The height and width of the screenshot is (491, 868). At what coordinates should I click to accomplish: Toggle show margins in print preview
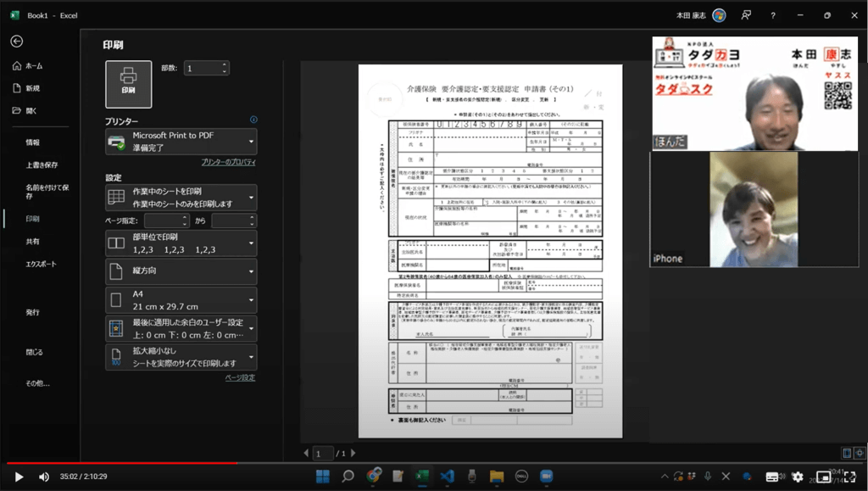coord(846,453)
